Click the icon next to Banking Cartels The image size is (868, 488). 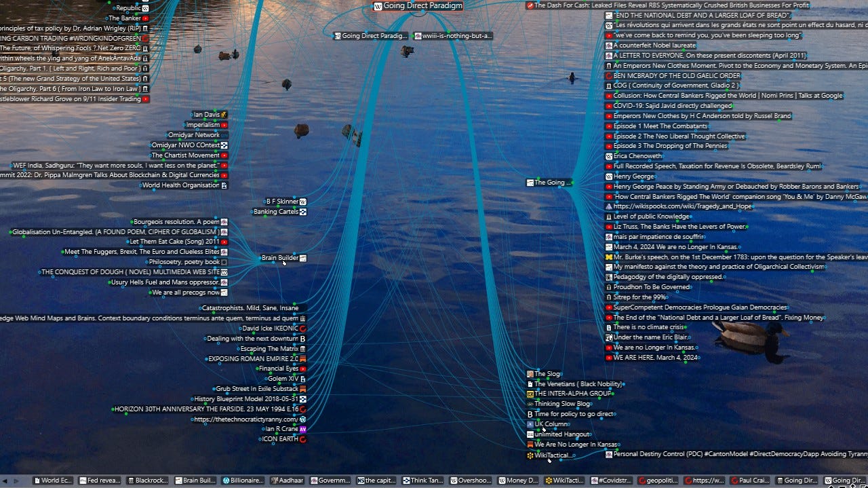tap(303, 212)
